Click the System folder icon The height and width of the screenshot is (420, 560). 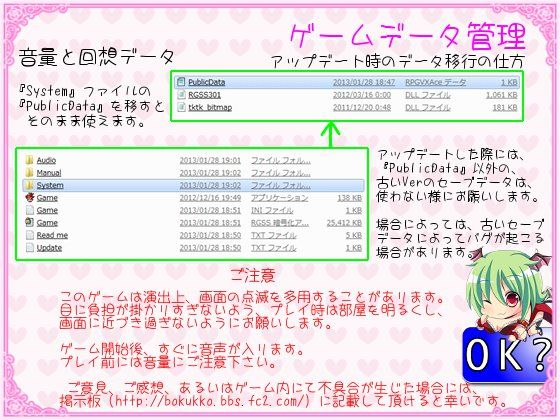(30, 185)
